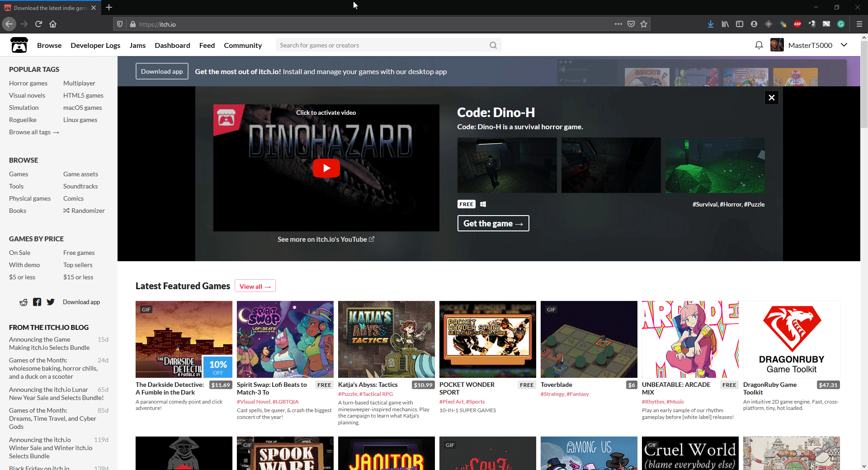Viewport: 868px width, 470px height.
Task: Open the itch.io Facebook icon link
Action: click(37, 302)
